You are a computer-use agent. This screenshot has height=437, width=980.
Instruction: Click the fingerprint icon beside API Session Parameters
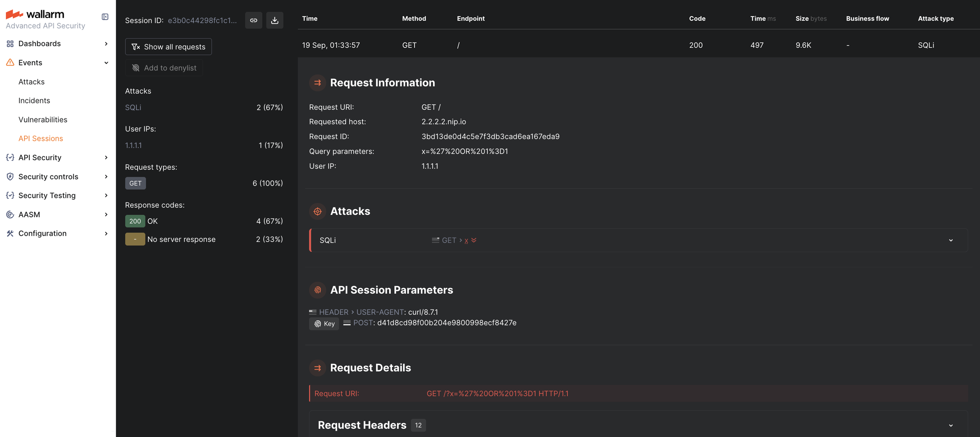coord(317,290)
